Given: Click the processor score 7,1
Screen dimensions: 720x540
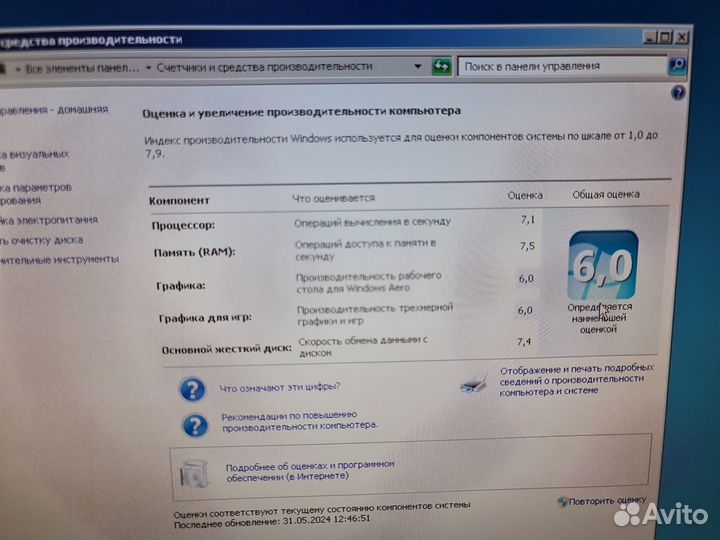Looking at the screenshot, I should click(528, 220).
